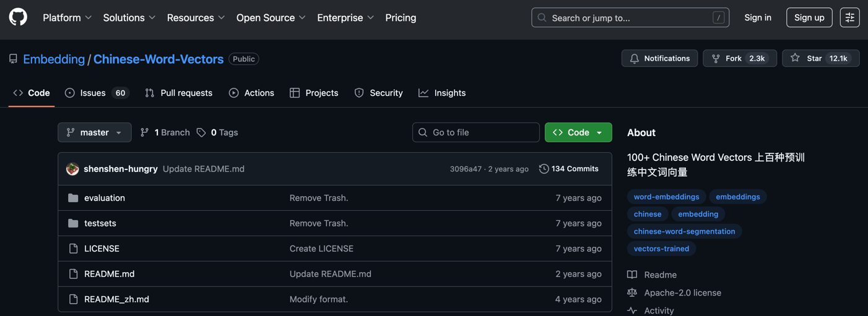Switch to the Insights tab

pos(442,93)
